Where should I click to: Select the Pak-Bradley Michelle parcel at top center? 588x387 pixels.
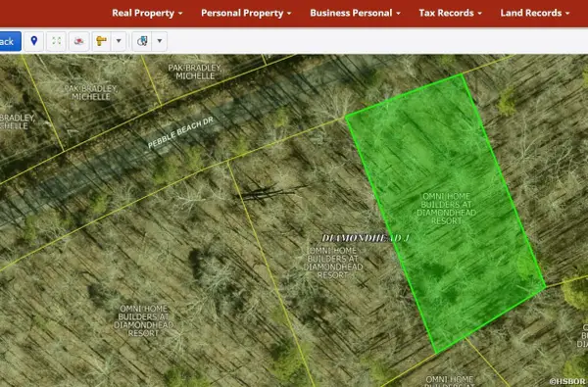pos(195,72)
